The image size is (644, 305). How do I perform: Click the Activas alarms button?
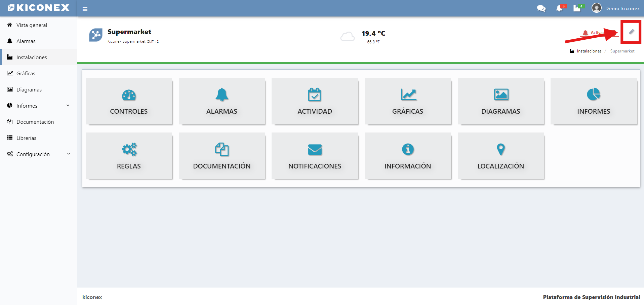point(594,33)
